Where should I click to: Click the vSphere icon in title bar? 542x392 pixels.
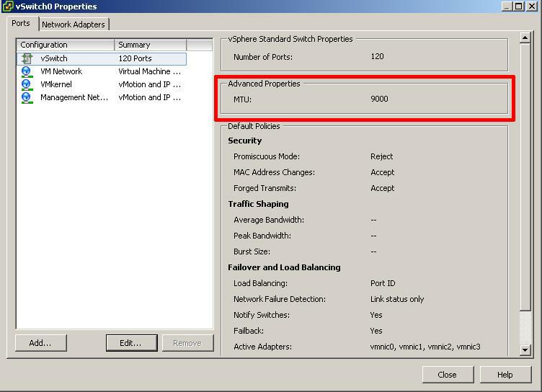pos(8,6)
